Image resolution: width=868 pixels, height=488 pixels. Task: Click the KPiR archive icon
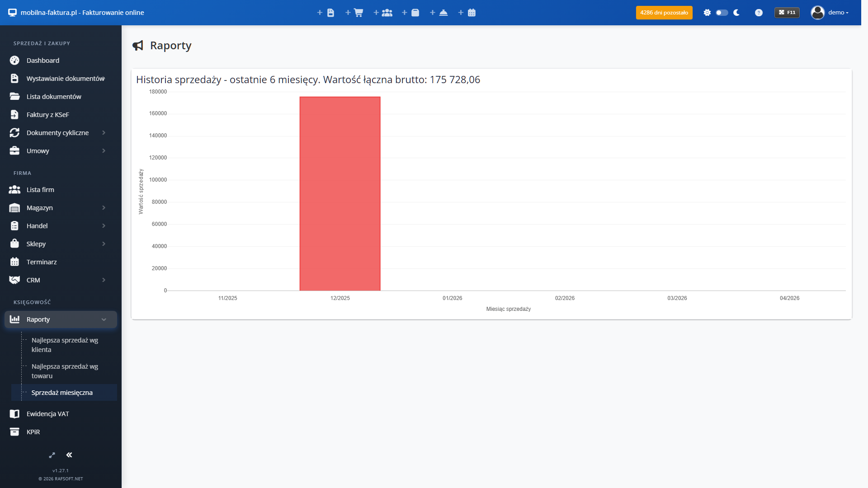14,432
